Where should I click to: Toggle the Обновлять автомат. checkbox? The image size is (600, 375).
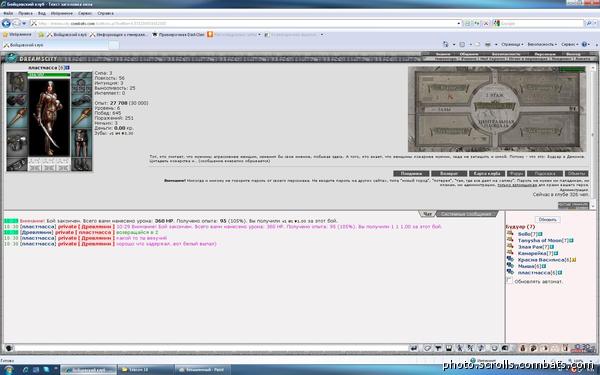point(509,281)
